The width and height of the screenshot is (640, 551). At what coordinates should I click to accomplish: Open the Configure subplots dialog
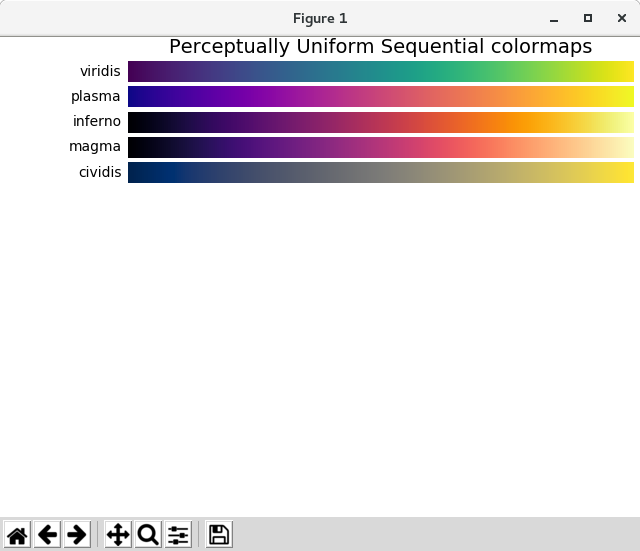(178, 534)
